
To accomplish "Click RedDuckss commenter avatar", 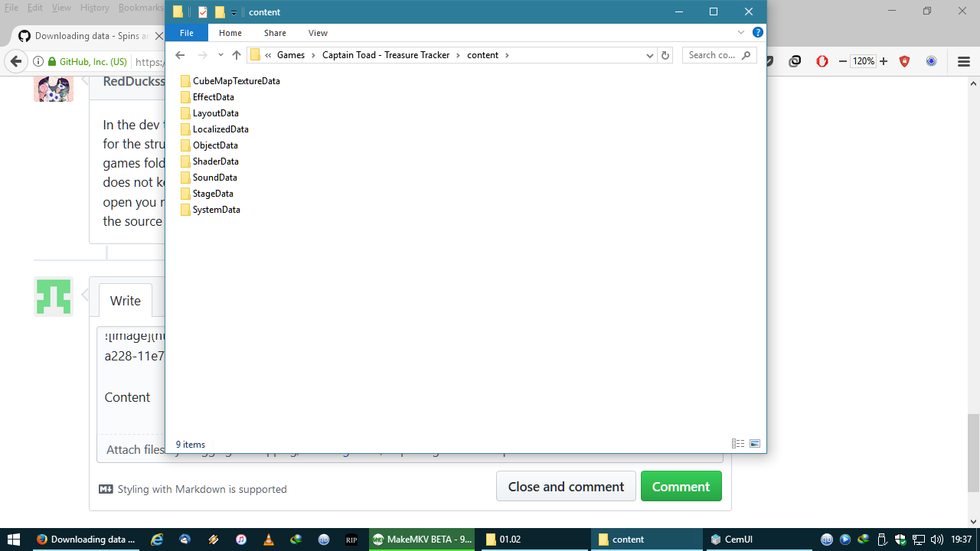I will (54, 88).
